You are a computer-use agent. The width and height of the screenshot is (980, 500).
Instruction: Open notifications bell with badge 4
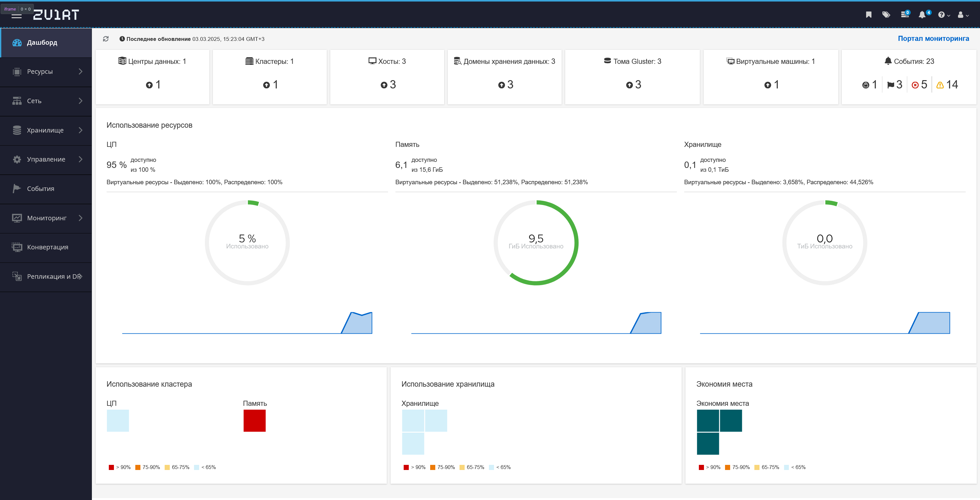924,14
